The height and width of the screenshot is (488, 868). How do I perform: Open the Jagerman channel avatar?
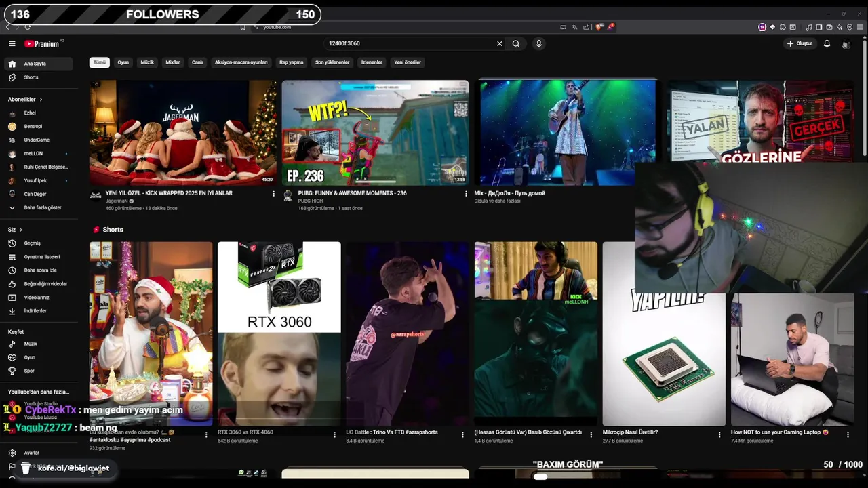tap(96, 196)
